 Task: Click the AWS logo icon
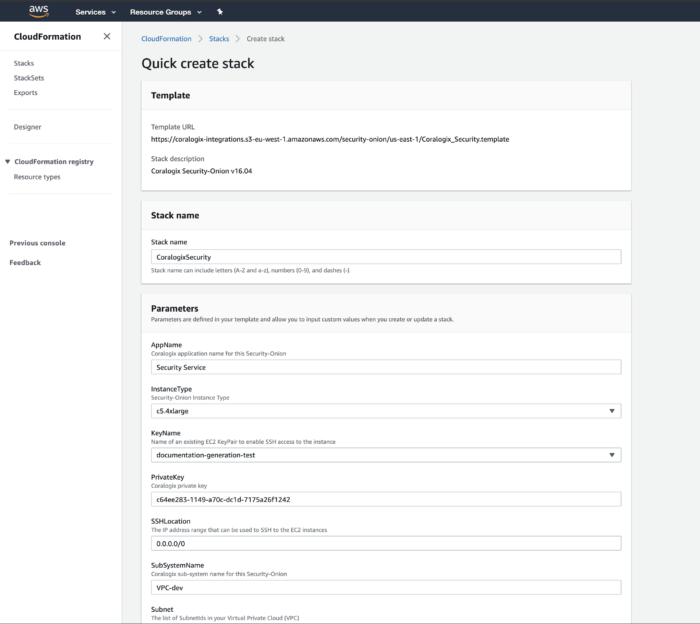(x=39, y=11)
